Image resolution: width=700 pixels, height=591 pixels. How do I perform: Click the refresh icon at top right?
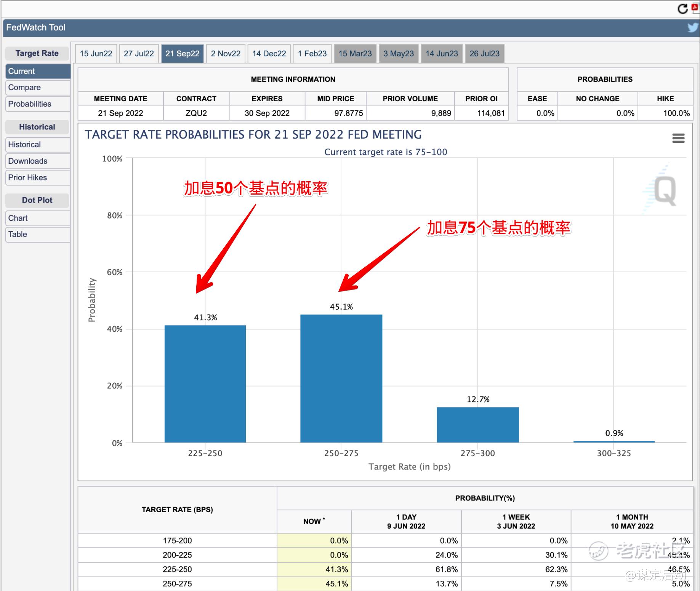[682, 8]
